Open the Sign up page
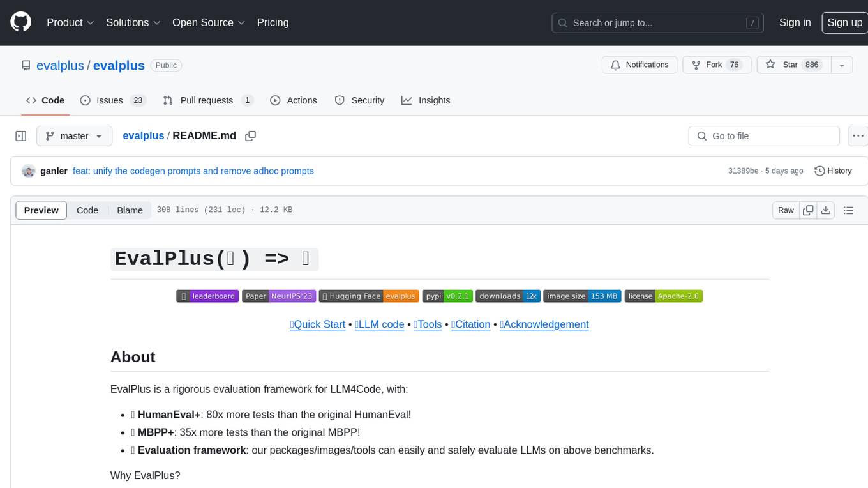Image resolution: width=868 pixels, height=488 pixels. 844,22
